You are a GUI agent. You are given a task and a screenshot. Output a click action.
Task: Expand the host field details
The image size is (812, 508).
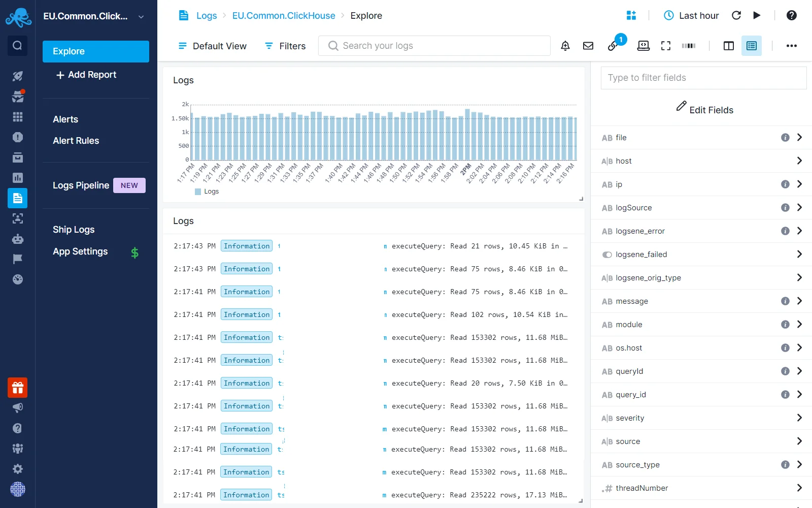[x=799, y=161]
